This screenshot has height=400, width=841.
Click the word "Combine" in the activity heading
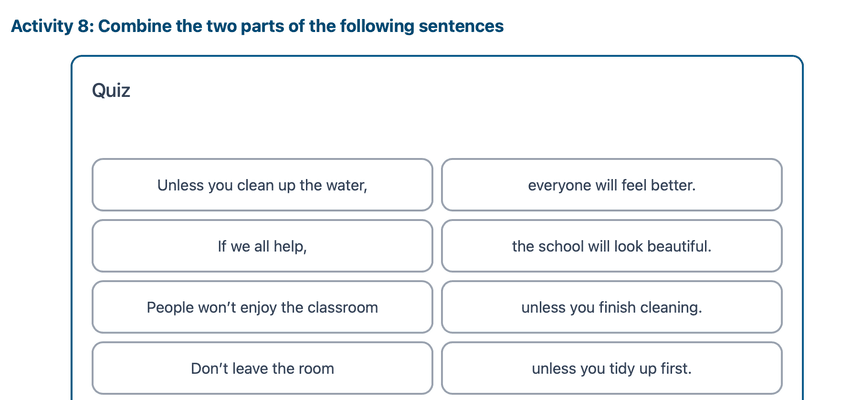134,26
